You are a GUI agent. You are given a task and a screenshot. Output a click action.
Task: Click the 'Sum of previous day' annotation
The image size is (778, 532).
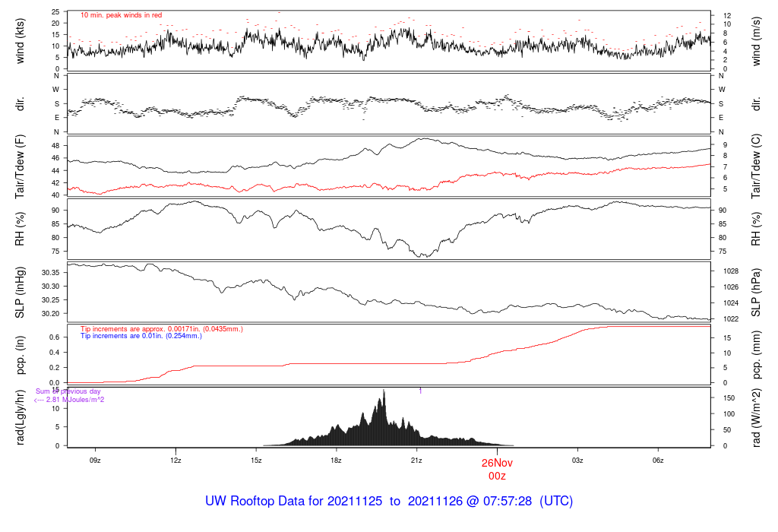pos(68,391)
